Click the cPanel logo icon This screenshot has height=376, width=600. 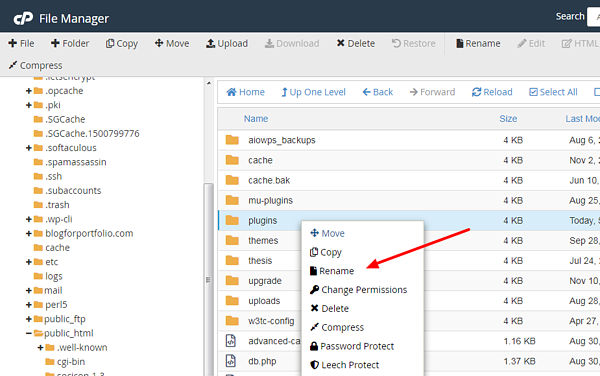(23, 18)
